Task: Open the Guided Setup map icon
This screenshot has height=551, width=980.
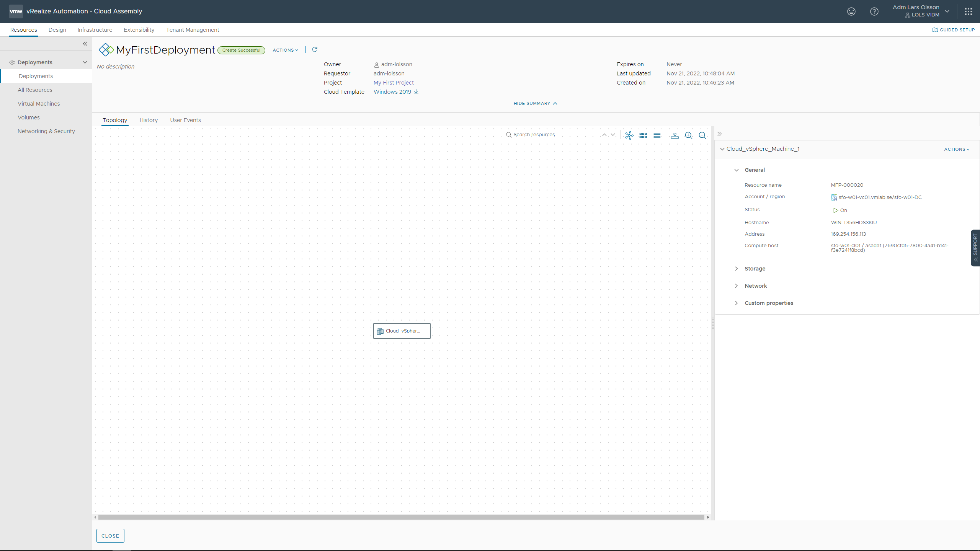Action: point(935,30)
